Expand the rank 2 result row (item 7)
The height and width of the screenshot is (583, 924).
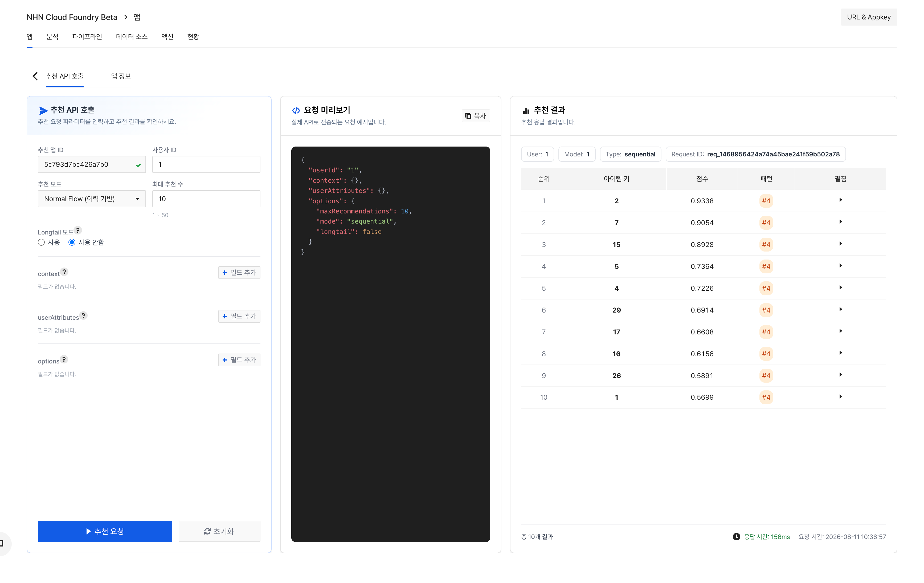[840, 222]
